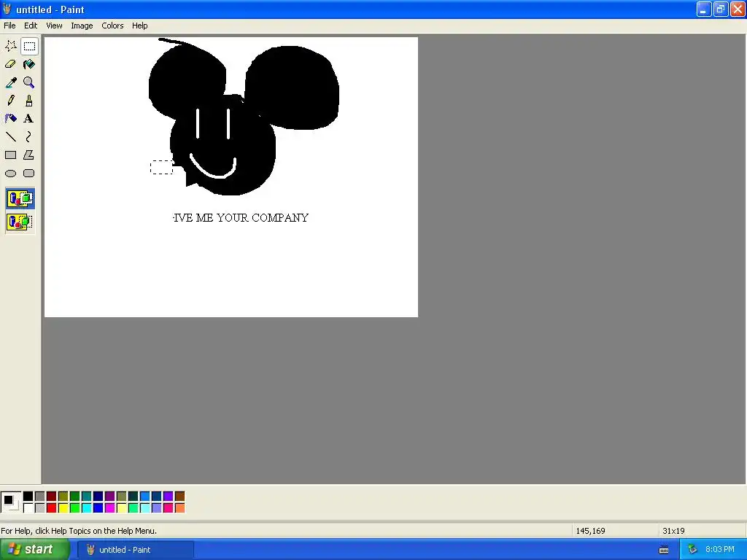Select the Curve tool
This screenshot has width=747, height=560.
point(29,137)
